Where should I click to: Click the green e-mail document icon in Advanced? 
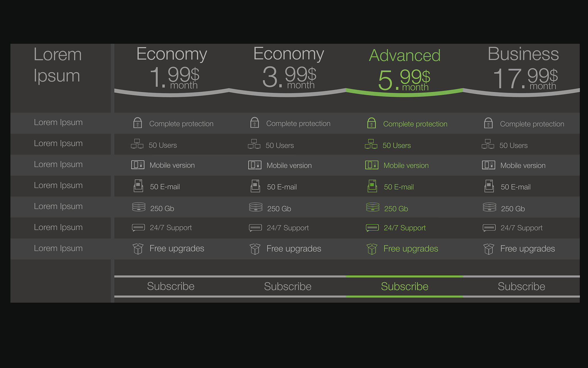pos(372,186)
